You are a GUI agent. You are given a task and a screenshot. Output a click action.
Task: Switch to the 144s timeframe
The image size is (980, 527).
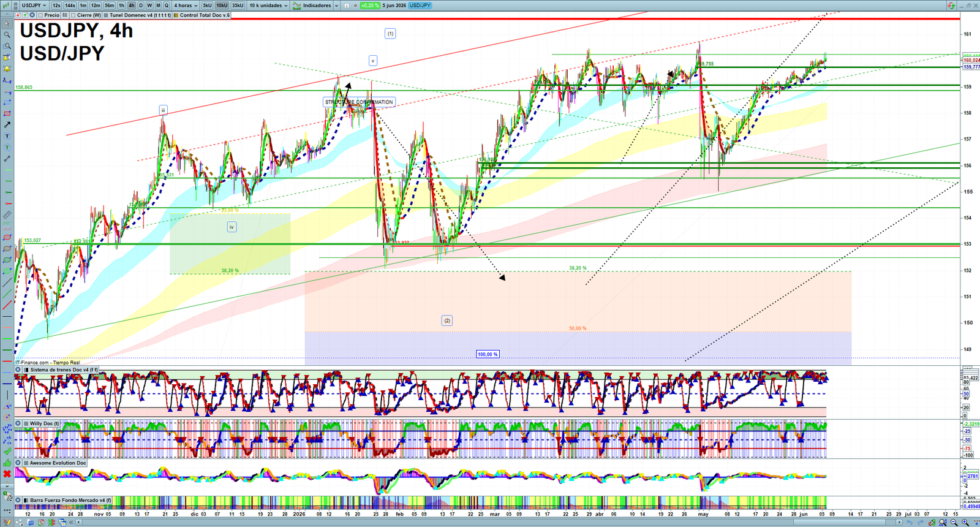pos(70,6)
